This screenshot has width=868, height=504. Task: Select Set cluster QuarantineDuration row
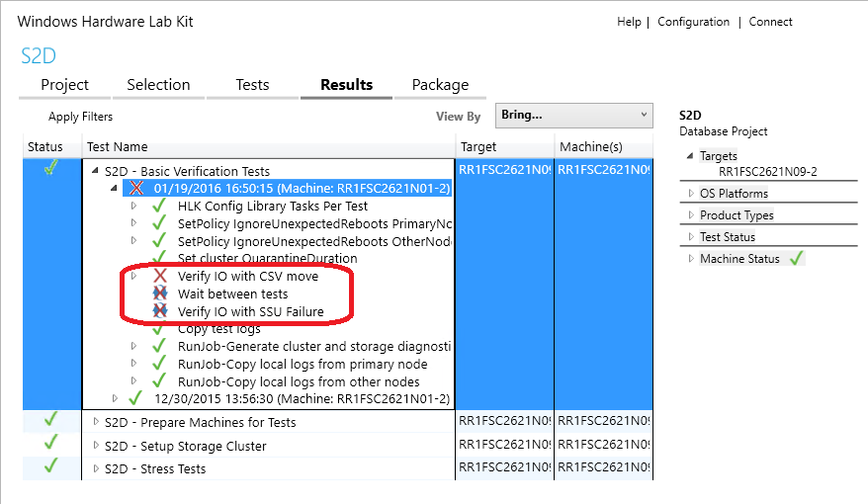(x=267, y=258)
